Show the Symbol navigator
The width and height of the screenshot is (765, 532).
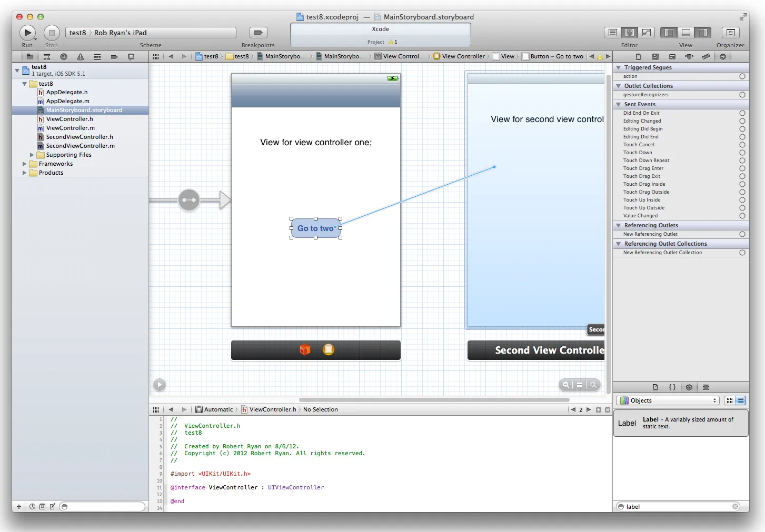47,57
